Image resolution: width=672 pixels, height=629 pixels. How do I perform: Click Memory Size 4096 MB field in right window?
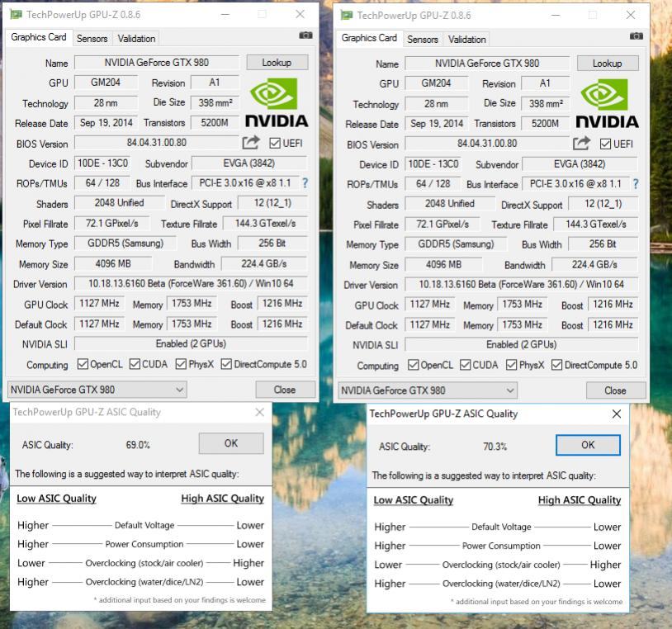[443, 265]
